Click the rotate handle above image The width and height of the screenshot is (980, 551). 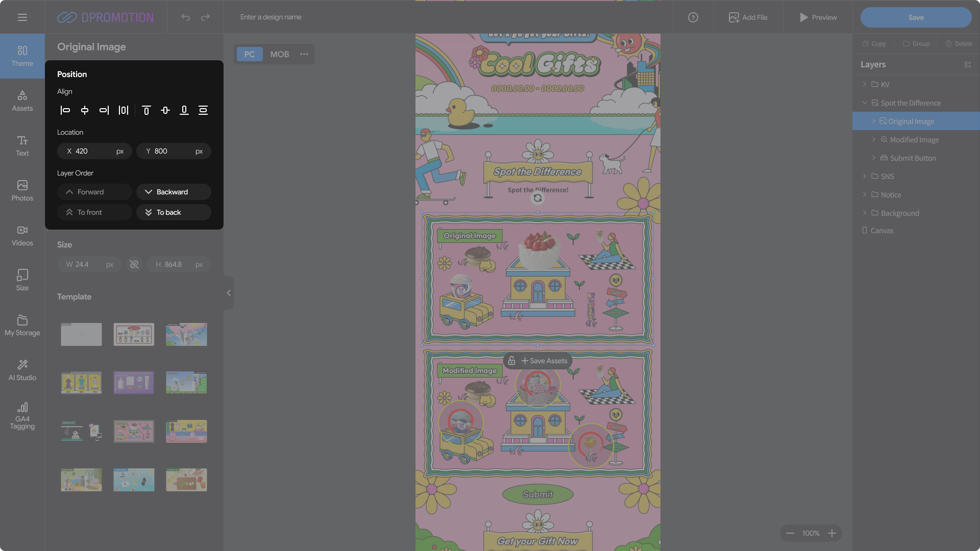(x=537, y=198)
